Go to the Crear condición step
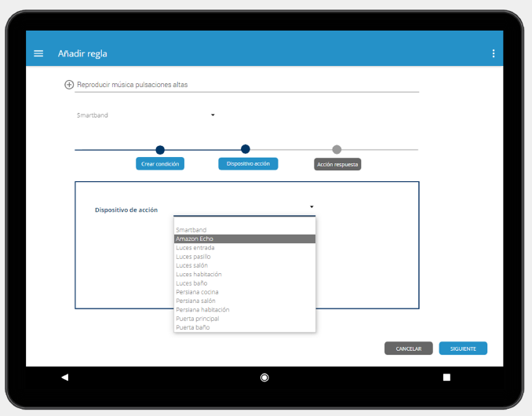This screenshot has height=416, width=532. 160,163
